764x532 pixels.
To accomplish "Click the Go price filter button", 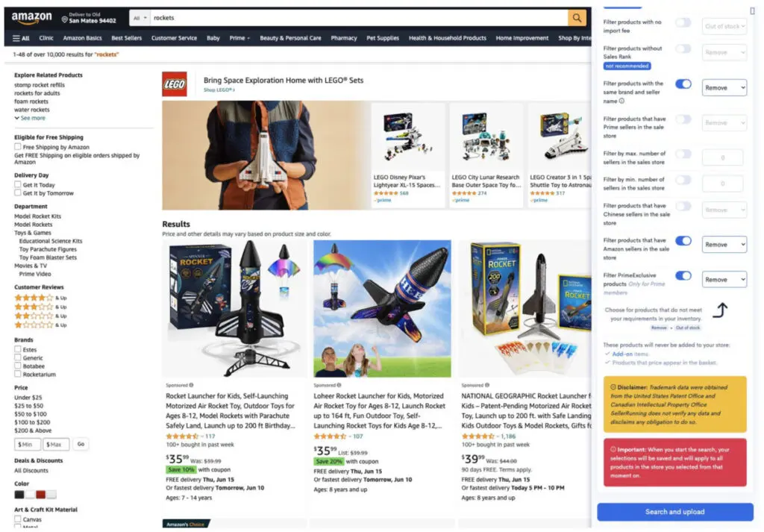I will coord(81,444).
